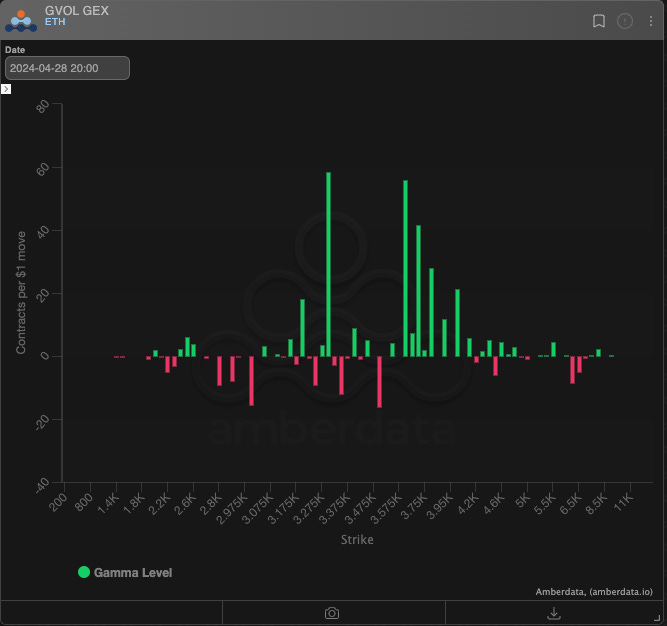Click the ETH subtitle label

point(55,22)
